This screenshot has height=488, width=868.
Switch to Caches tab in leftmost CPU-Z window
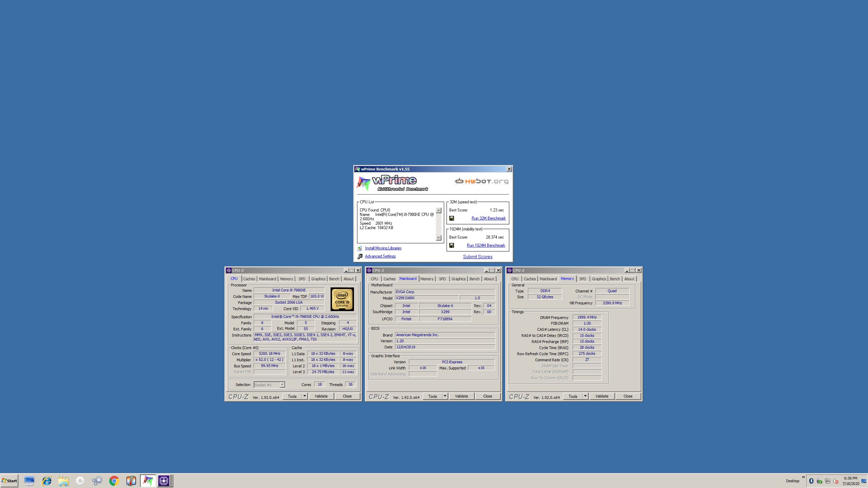tap(249, 279)
